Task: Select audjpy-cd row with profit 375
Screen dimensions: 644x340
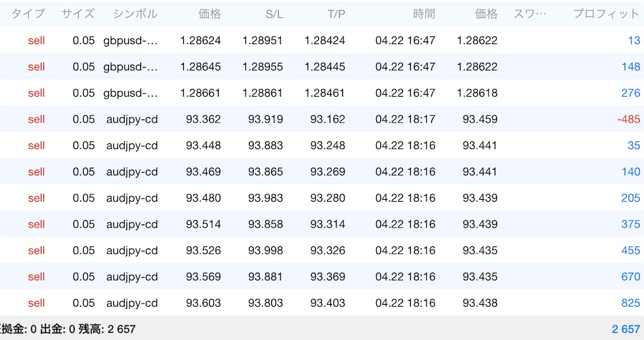Action: (x=322, y=224)
